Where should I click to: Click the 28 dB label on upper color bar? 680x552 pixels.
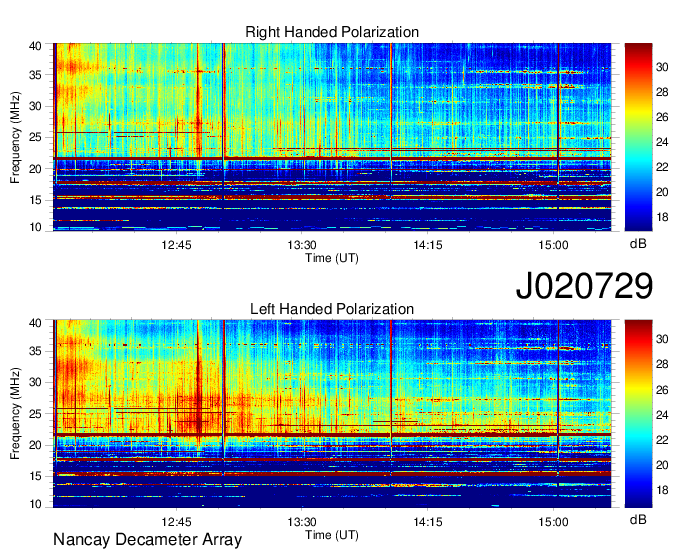pos(662,92)
